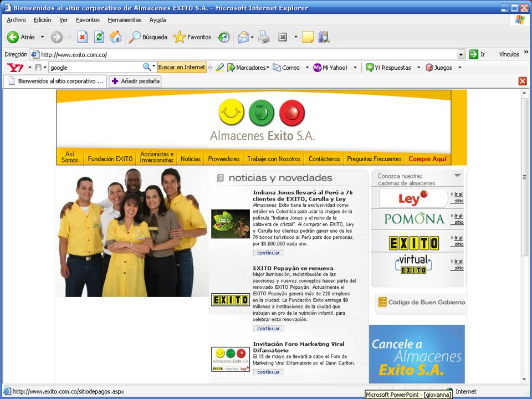Click the vertical scrollbar thumb
The height and width of the screenshot is (399, 532).
tap(525, 177)
